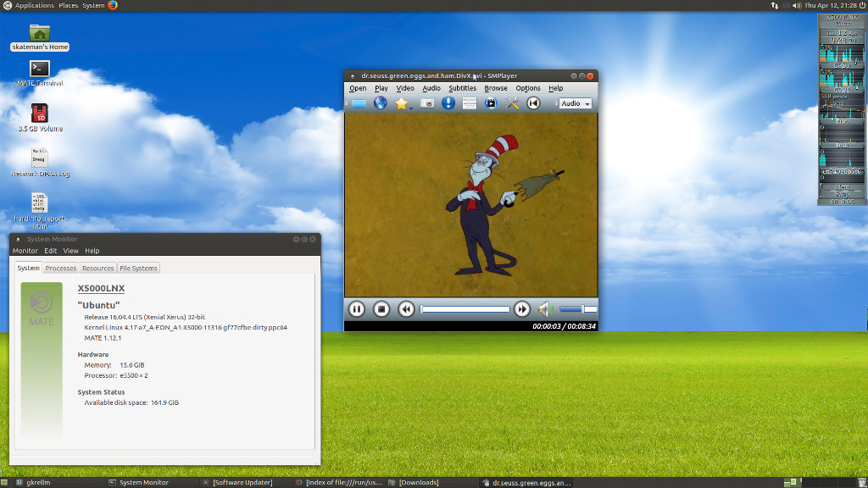This screenshot has height=488, width=868.
Task: Click the Open URL globe icon
Action: tap(381, 103)
